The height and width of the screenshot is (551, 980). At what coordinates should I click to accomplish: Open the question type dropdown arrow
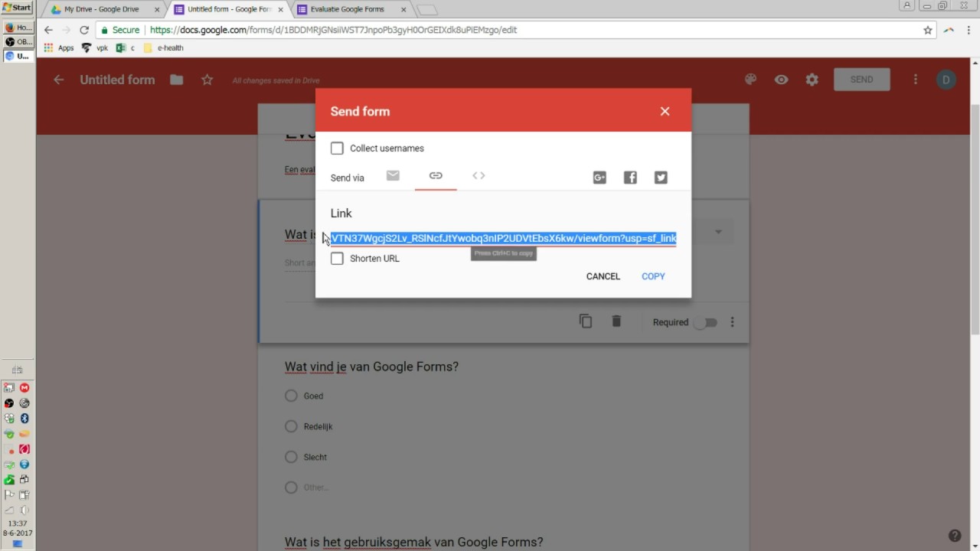tap(718, 232)
